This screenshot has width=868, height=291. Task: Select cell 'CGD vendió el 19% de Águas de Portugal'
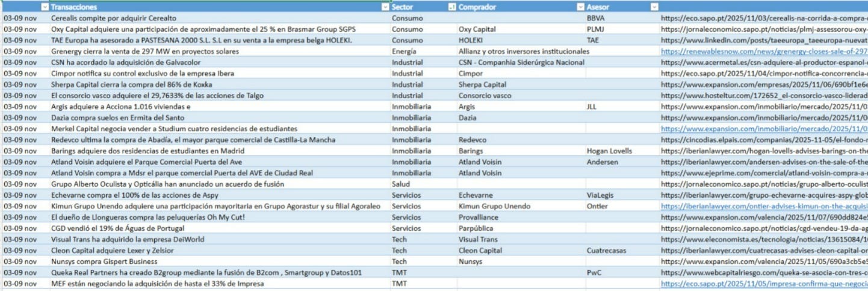point(220,228)
